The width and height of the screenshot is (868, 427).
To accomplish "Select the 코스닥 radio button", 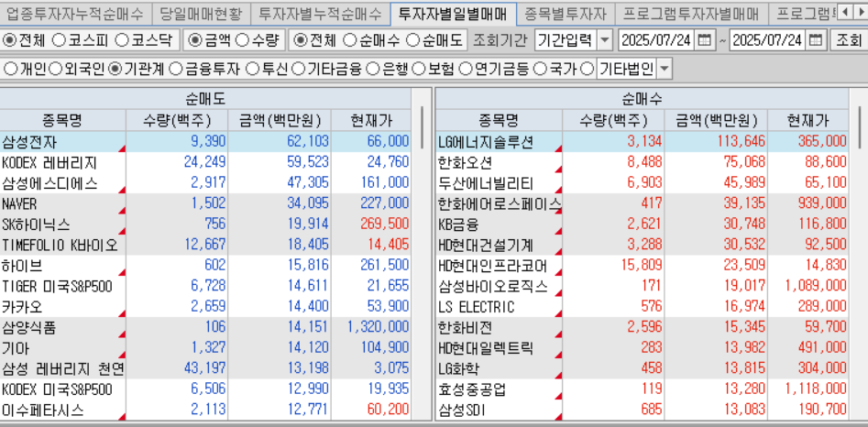I will (x=121, y=40).
